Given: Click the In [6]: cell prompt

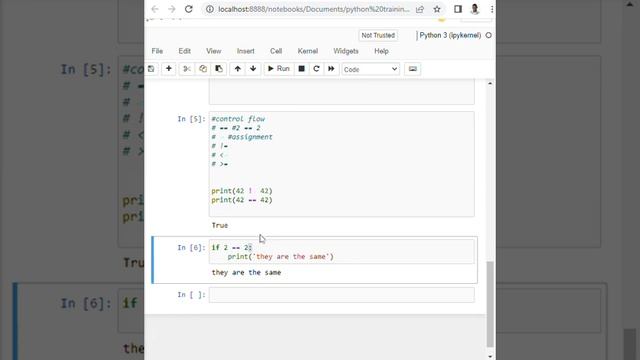Looking at the screenshot, I should pyautogui.click(x=191, y=248).
